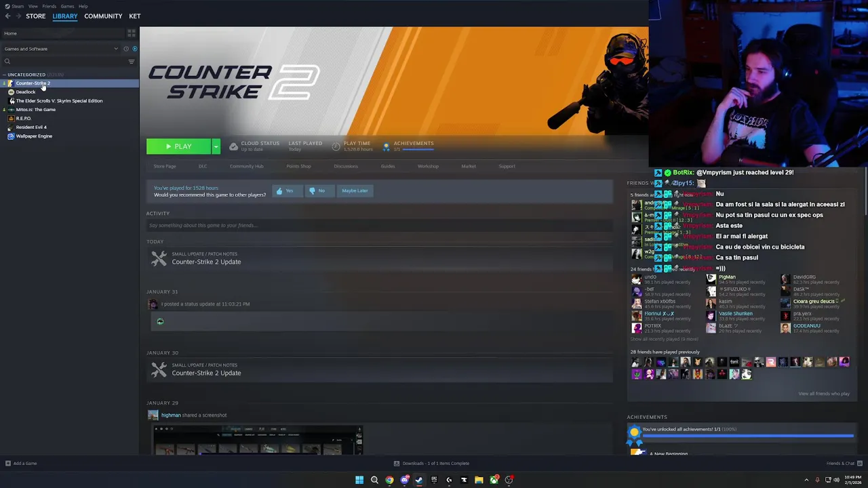This screenshot has height=488, width=868.
Task: Open the Support link
Action: coord(507,166)
